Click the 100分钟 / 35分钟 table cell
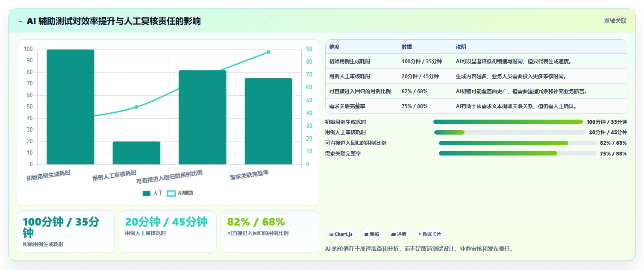Screen dimensions: 644x270 (x=422, y=62)
